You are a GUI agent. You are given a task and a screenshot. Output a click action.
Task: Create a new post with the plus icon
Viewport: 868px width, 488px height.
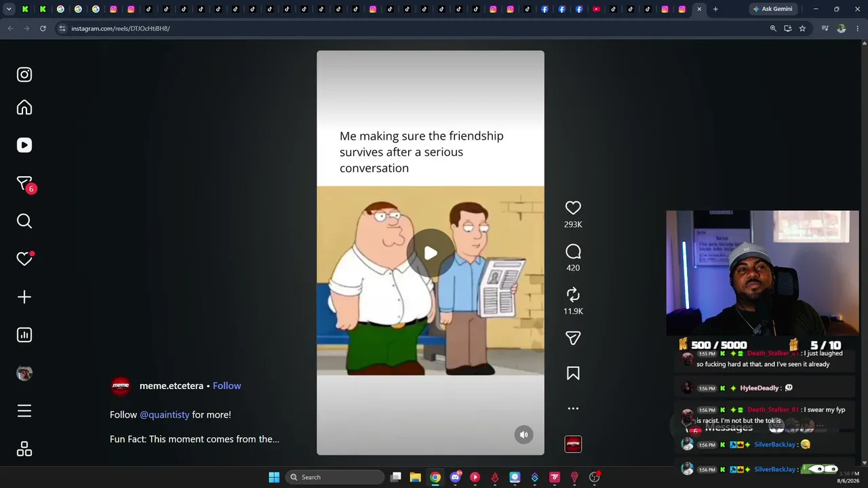[x=24, y=297]
